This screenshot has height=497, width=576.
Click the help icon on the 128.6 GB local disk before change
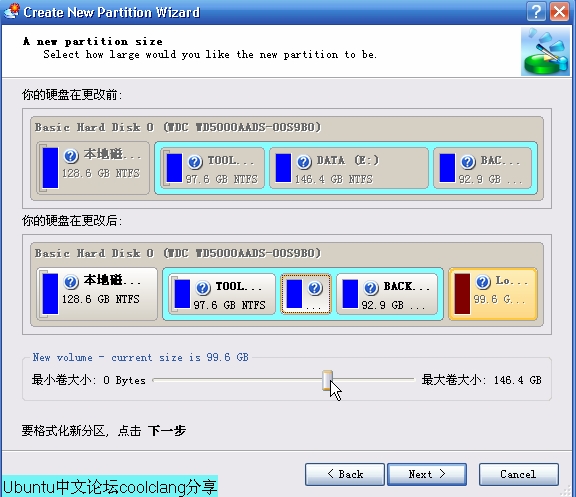click(x=71, y=156)
